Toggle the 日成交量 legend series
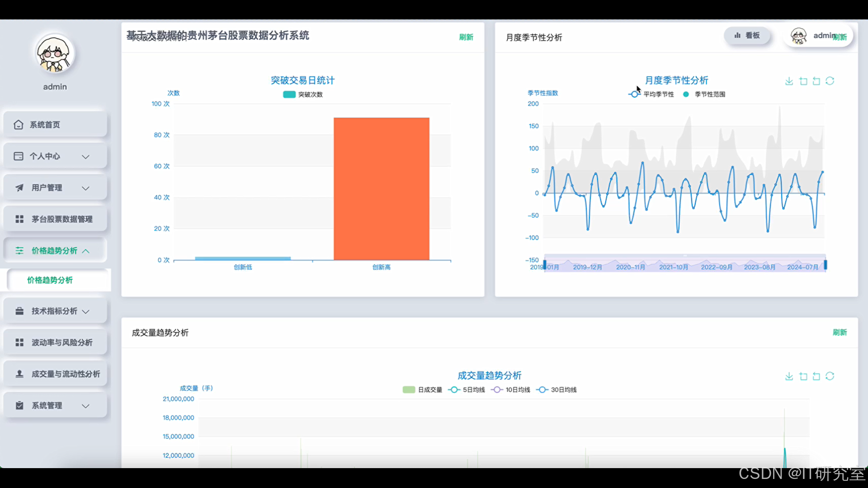Screen dimensions: 868x488 pyautogui.click(x=422, y=389)
